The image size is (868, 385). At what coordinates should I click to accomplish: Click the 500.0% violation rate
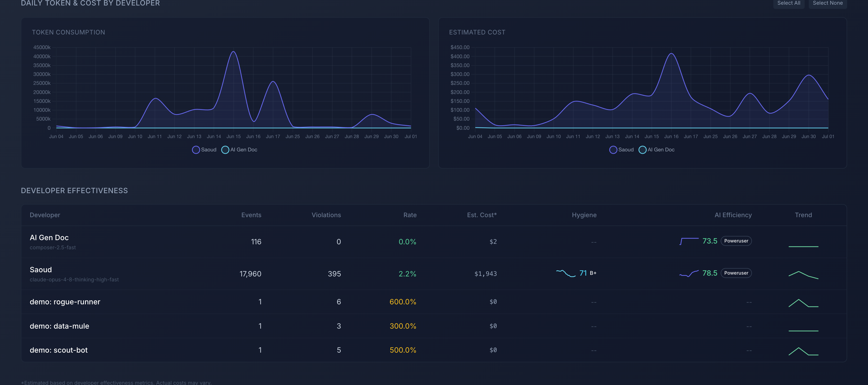pos(403,350)
